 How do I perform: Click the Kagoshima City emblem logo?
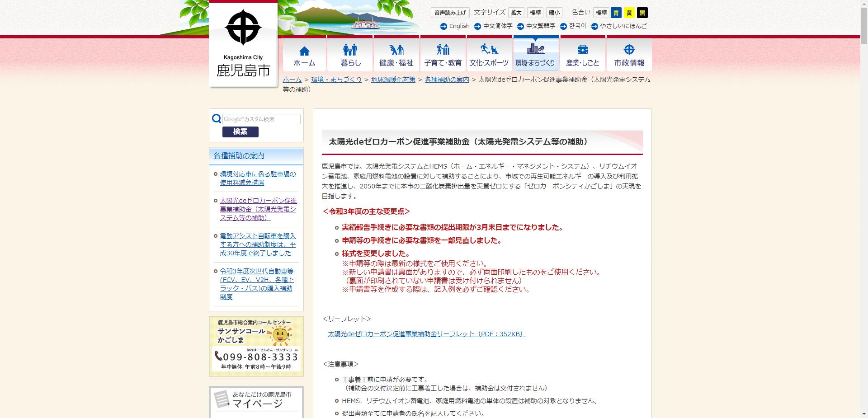(x=243, y=28)
